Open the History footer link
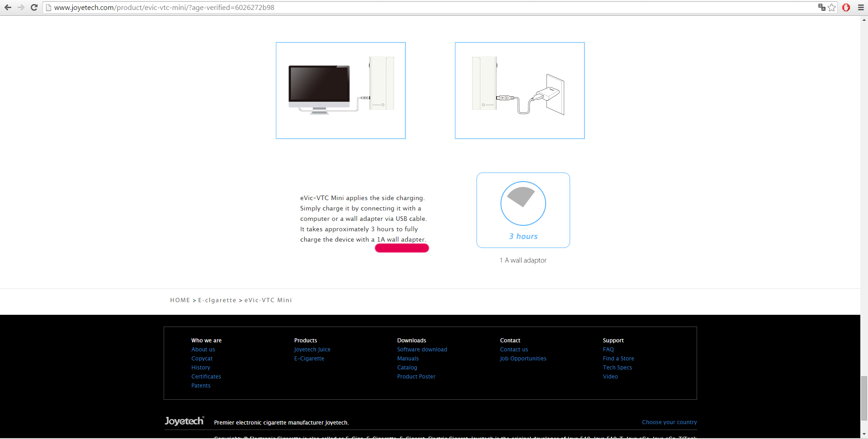The height and width of the screenshot is (439, 868). (201, 368)
